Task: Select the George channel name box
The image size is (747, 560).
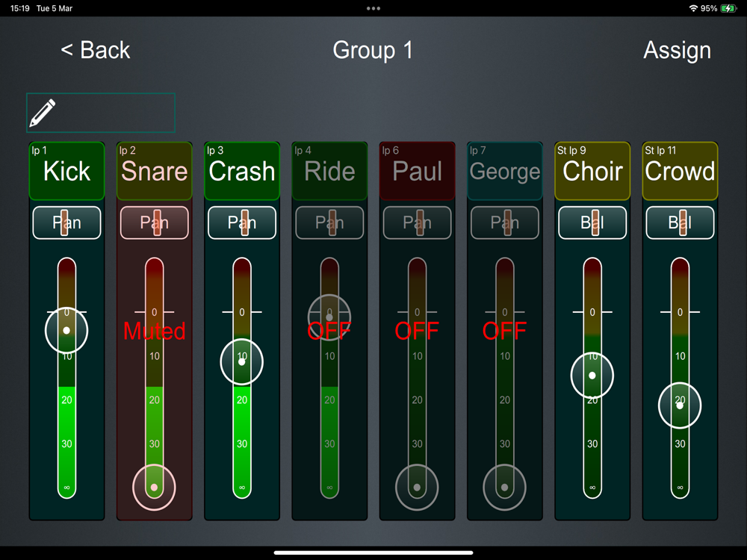Action: pos(505,171)
